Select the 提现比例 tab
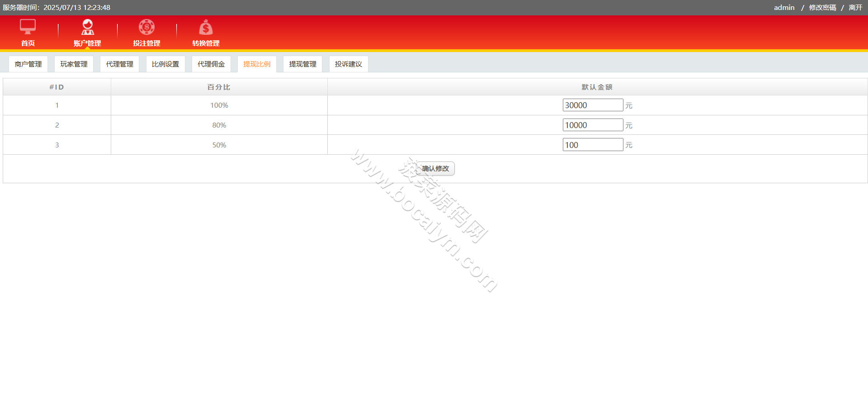The height and width of the screenshot is (418, 868). pos(257,64)
